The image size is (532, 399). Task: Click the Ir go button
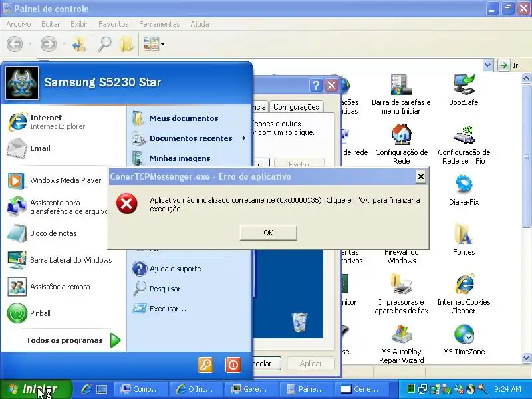click(508, 65)
